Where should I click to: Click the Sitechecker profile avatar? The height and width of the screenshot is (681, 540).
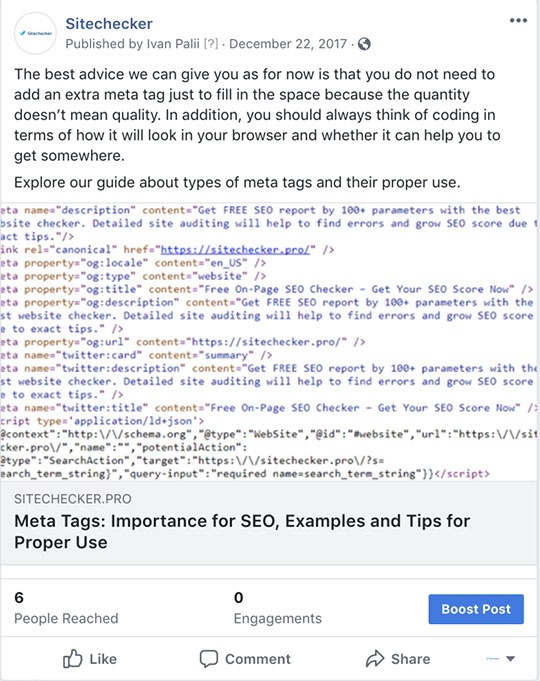coord(35,33)
